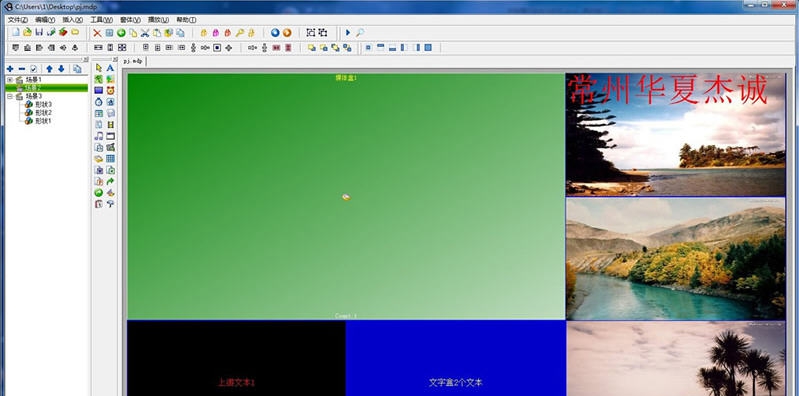The image size is (799, 396).
Task: Select 形状2 in the scene tree
Action: [x=43, y=112]
